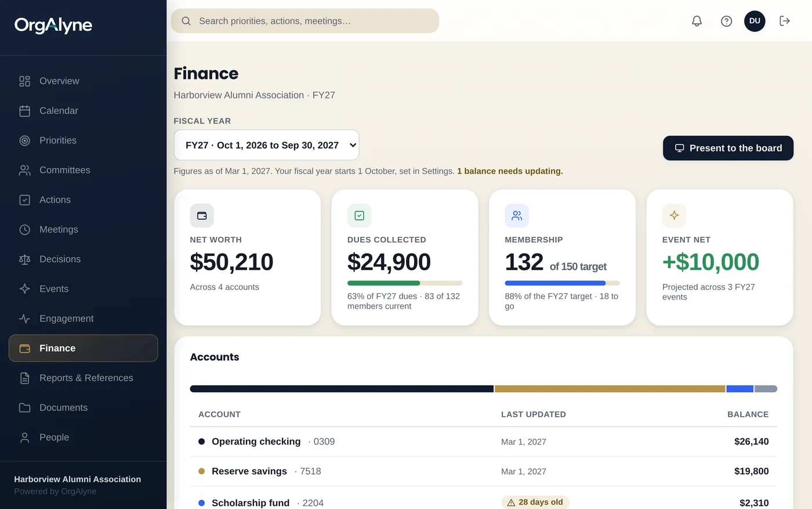Image resolution: width=812 pixels, height=509 pixels.
Task: Click the $19,800 balance value
Action: (751, 471)
